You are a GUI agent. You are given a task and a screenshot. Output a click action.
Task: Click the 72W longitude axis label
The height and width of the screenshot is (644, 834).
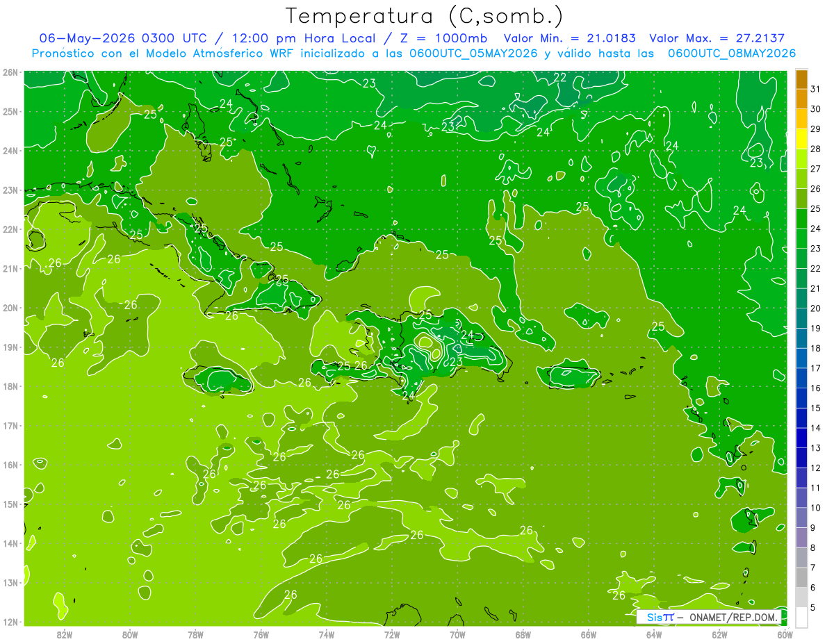(x=392, y=634)
